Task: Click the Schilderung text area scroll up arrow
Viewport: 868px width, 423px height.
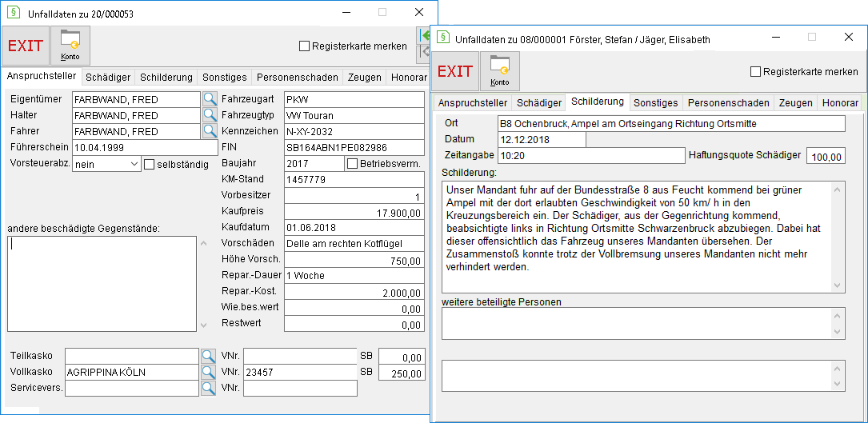Action: [837, 190]
